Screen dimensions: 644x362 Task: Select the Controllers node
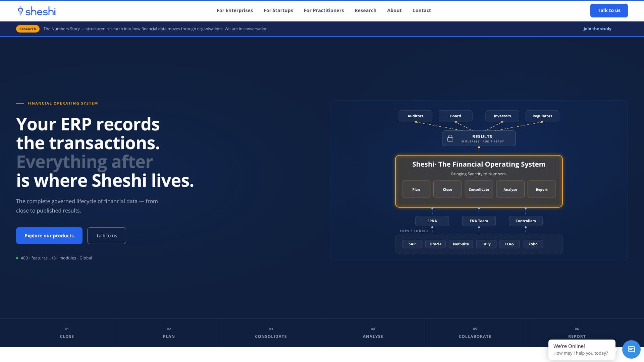(526, 221)
